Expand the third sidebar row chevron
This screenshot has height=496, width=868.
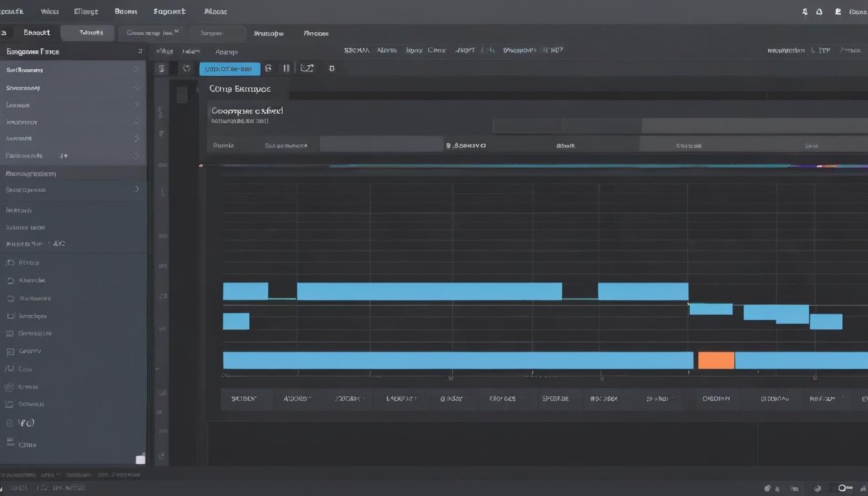pyautogui.click(x=136, y=104)
